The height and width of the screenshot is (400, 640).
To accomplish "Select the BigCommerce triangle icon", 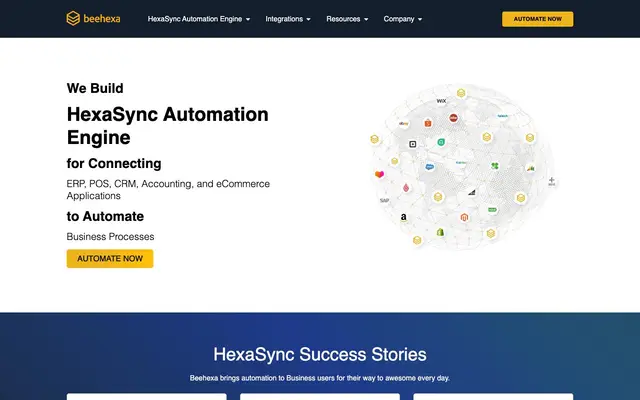I will (x=472, y=192).
